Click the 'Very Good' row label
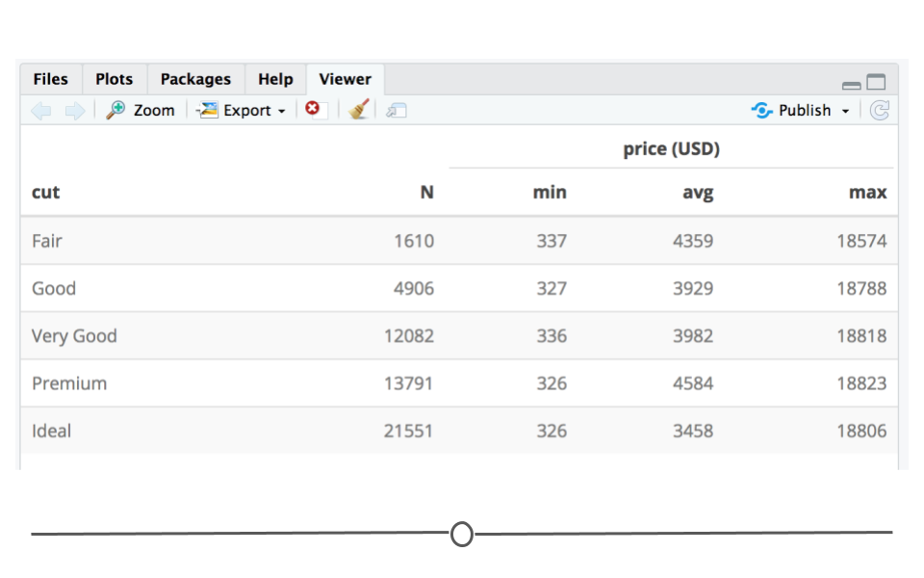The image size is (924, 578). tap(74, 336)
